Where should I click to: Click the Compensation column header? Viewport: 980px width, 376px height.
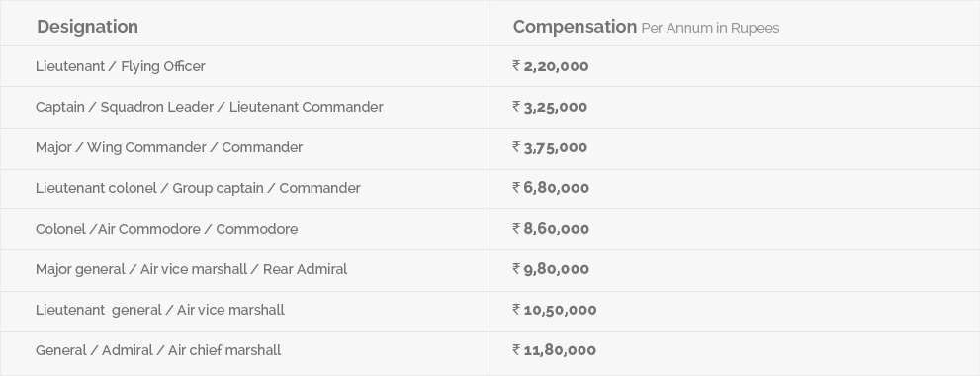click(575, 27)
